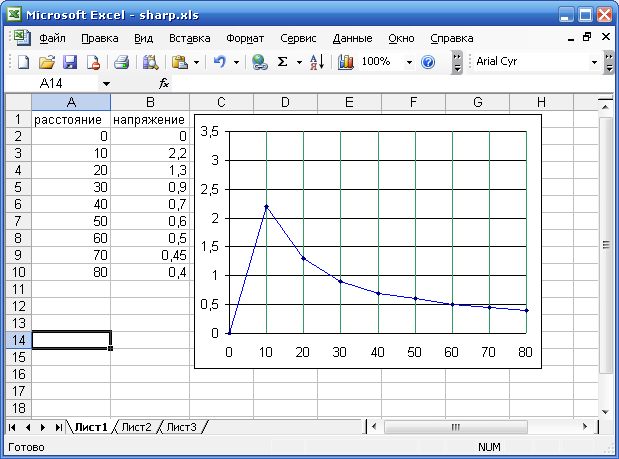Click the New workbook icon
Screen dimensions: 619x459
[23, 62]
